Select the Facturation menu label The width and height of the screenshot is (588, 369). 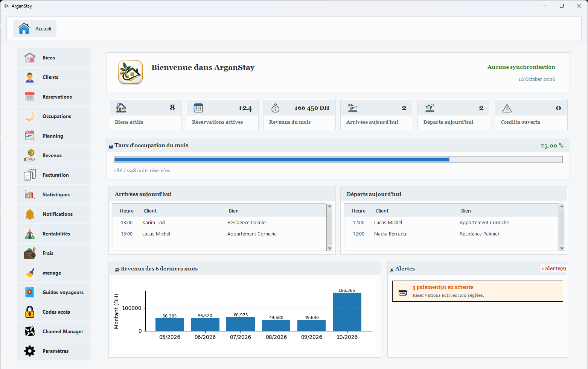[56, 175]
